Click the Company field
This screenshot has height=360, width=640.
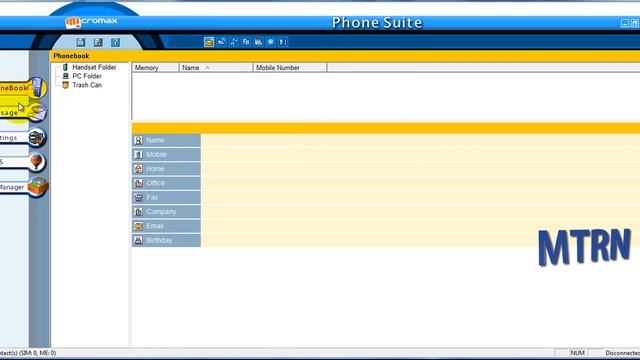[420, 211]
